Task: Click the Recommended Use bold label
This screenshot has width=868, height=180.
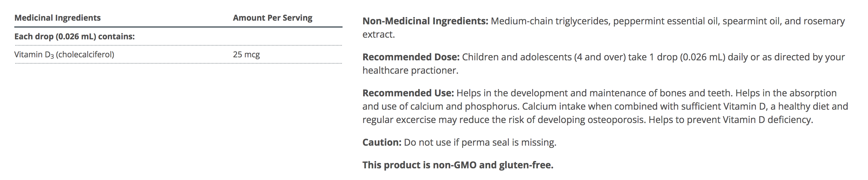Action: 408,93
